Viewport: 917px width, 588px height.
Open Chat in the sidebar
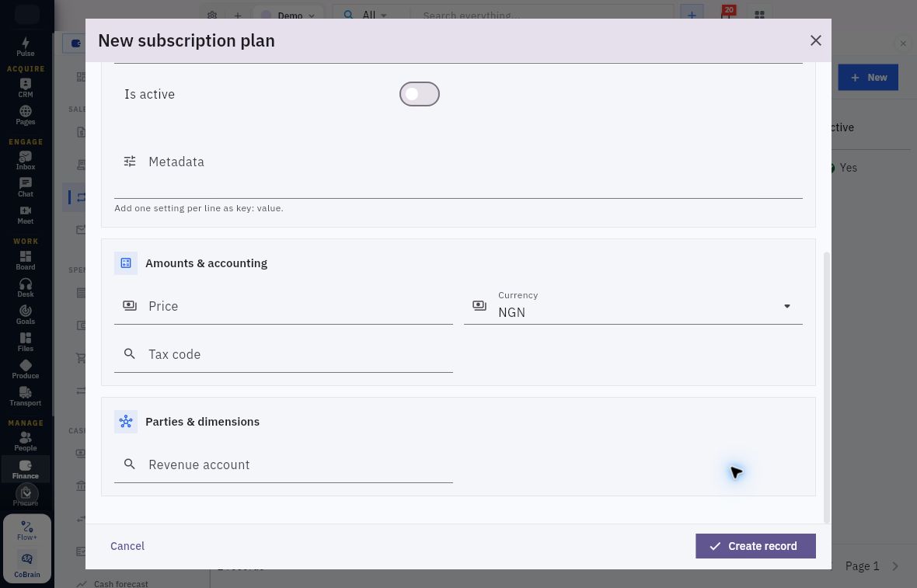click(25, 188)
